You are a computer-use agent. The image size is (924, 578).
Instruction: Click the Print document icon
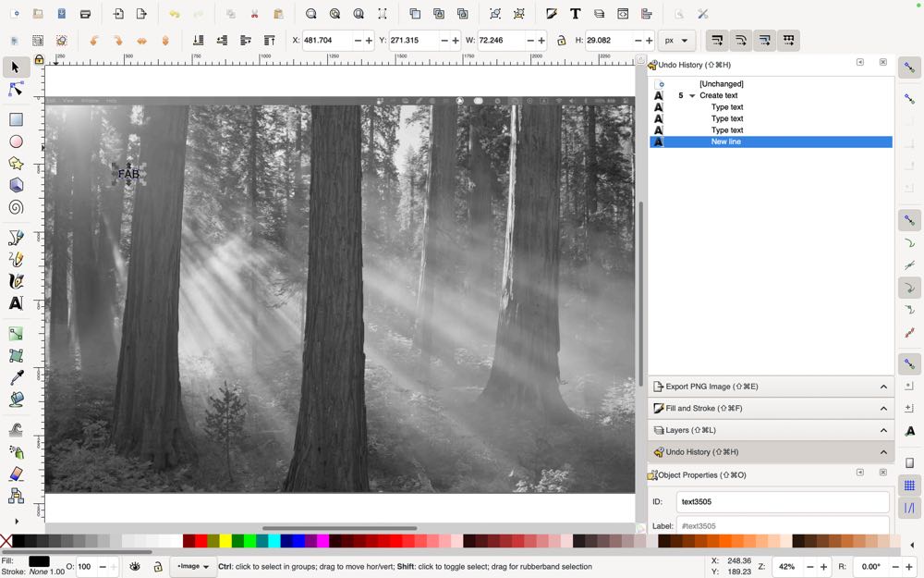tap(85, 14)
